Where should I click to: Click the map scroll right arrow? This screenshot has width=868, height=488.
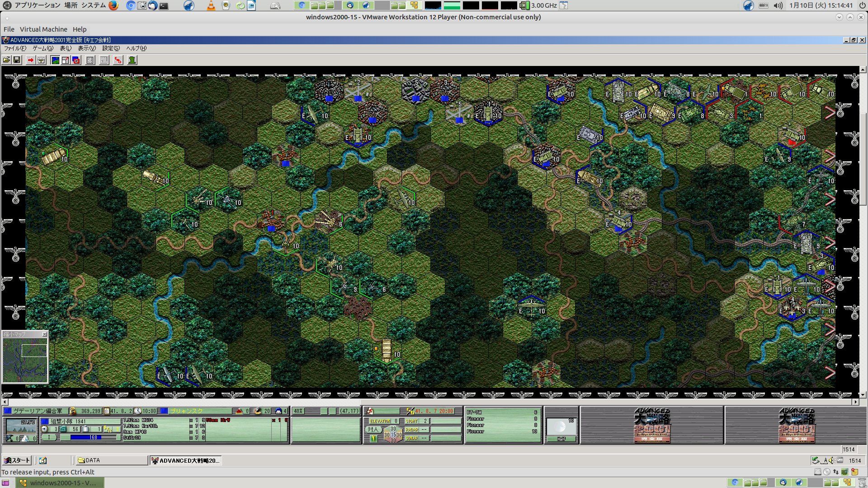point(855,402)
